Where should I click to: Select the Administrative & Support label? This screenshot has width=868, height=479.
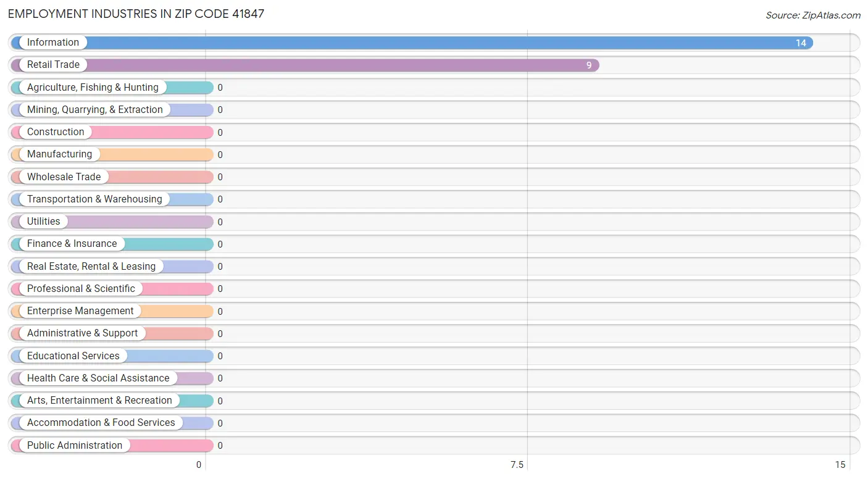pyautogui.click(x=82, y=333)
